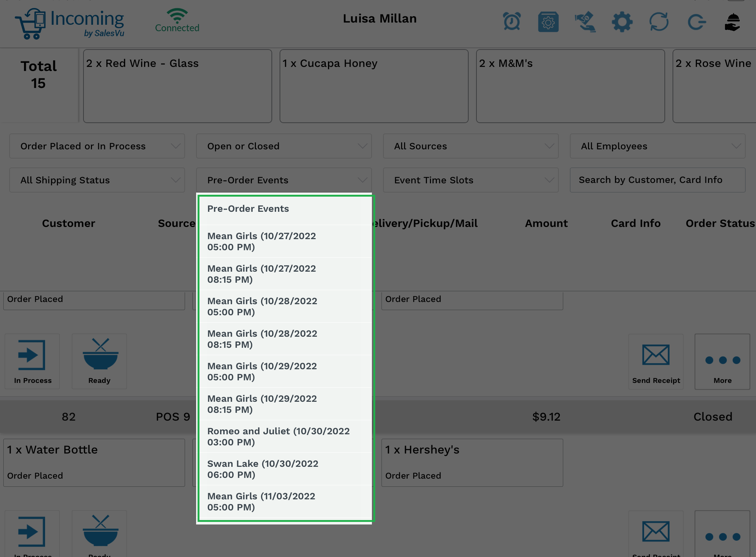
Task: Click the alarm clock icon in header
Action: [x=512, y=22]
